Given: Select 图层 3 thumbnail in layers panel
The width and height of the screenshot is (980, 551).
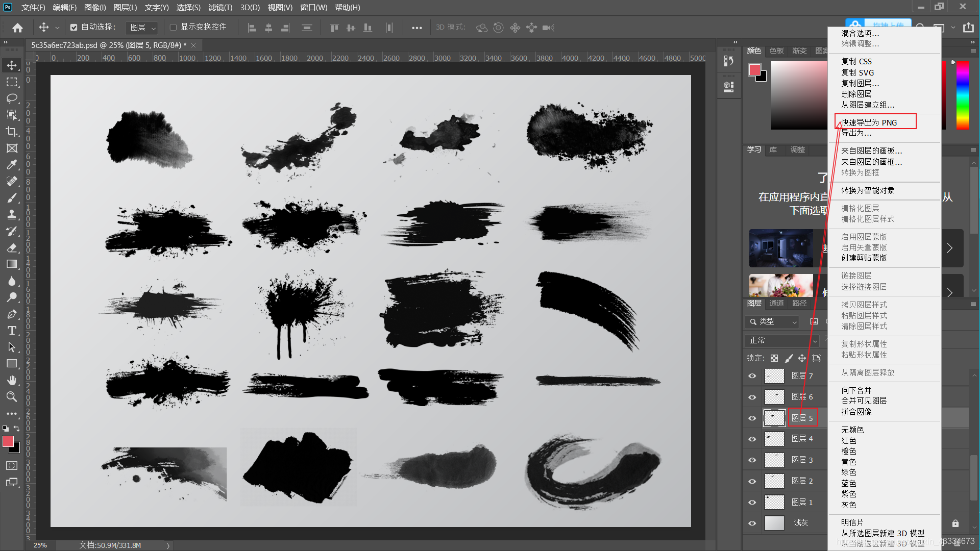Looking at the screenshot, I should pyautogui.click(x=774, y=460).
